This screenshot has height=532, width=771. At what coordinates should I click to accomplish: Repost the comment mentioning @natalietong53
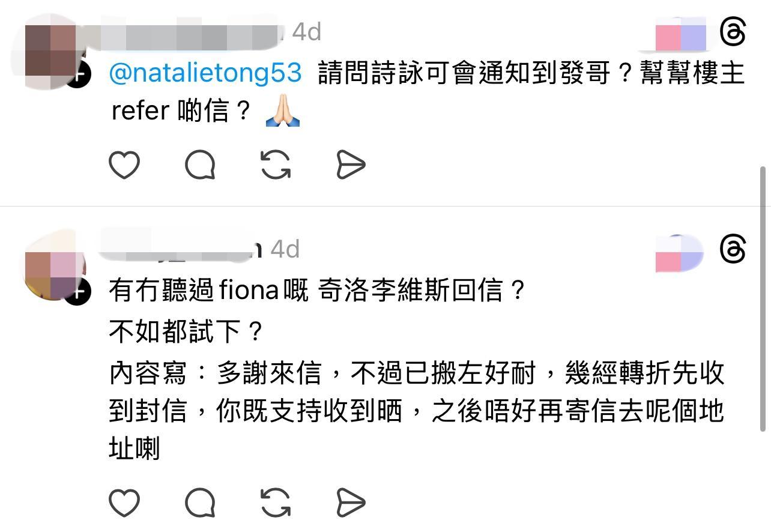(276, 165)
